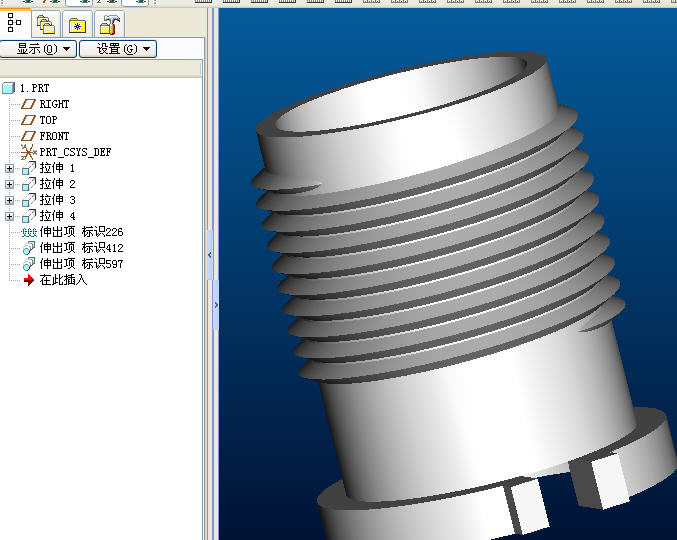This screenshot has height=540, width=677.
Task: Select the 拉伸 2 extrude feature
Action: 57,184
